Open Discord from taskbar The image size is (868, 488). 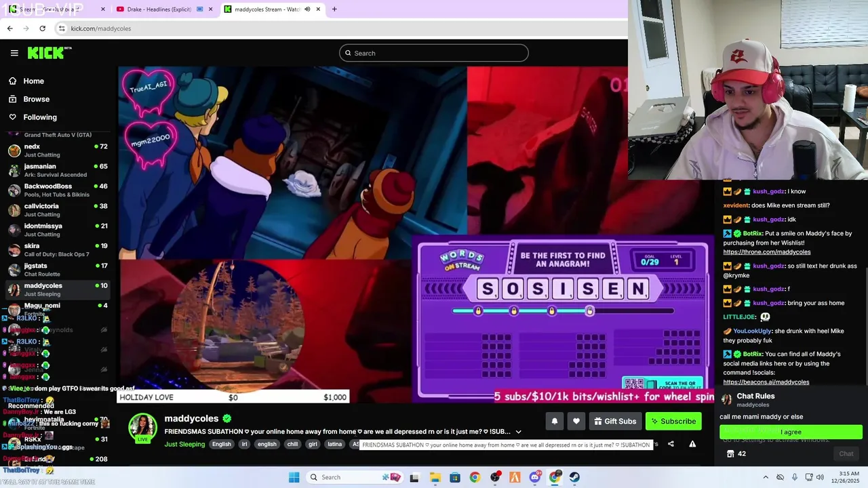(x=535, y=477)
